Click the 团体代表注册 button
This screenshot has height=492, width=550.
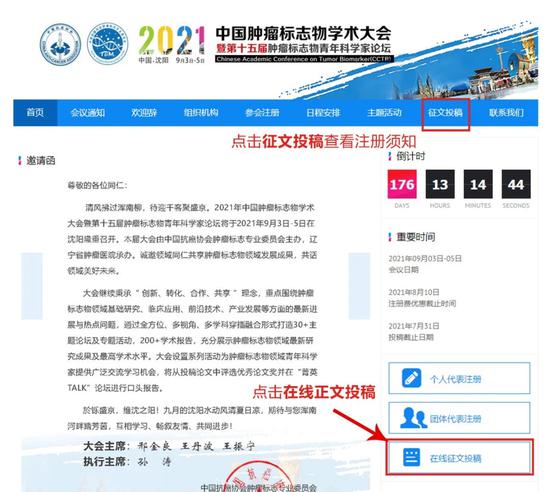tap(459, 418)
